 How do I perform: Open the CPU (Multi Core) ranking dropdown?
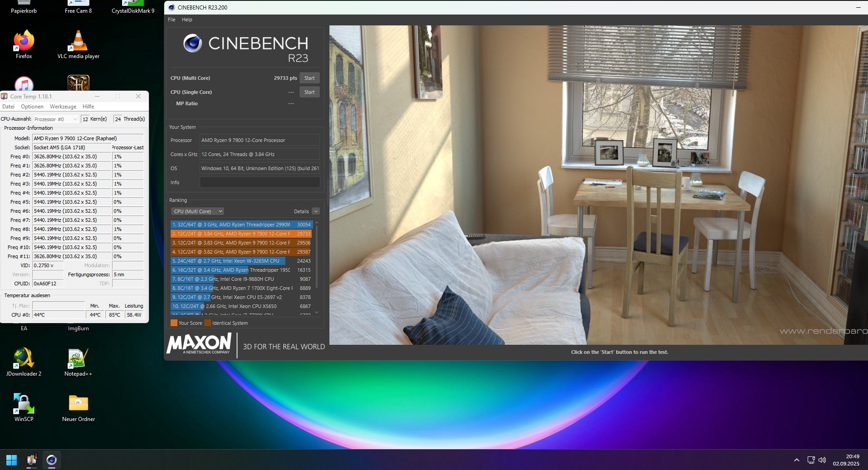197,211
